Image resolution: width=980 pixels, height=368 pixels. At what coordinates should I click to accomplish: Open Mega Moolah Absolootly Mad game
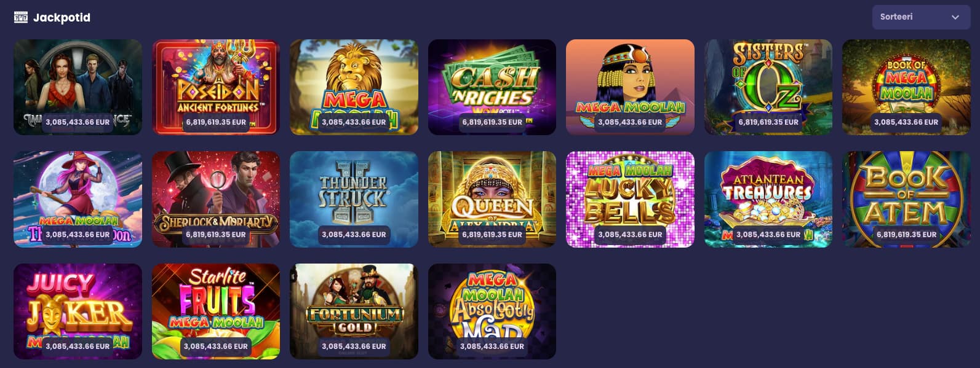tap(492, 311)
